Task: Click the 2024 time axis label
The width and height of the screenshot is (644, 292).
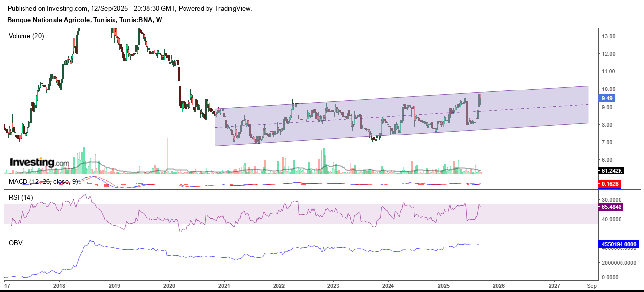Action: coord(389,285)
